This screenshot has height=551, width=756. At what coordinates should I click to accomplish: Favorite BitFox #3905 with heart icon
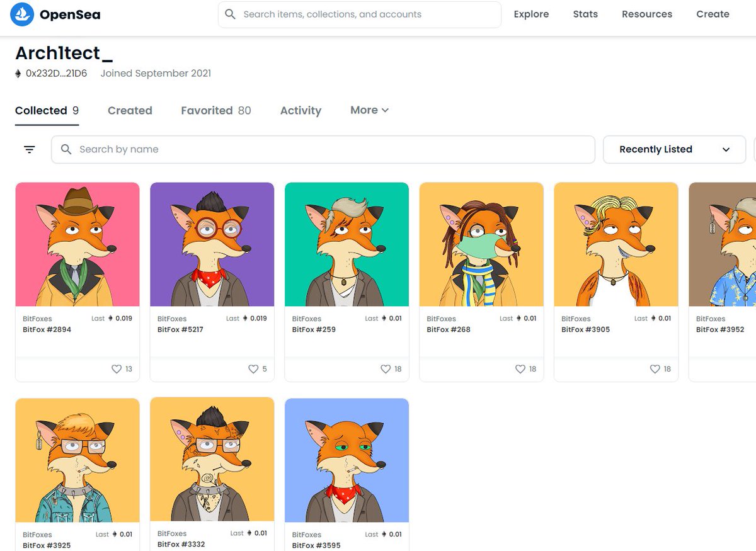coord(655,369)
